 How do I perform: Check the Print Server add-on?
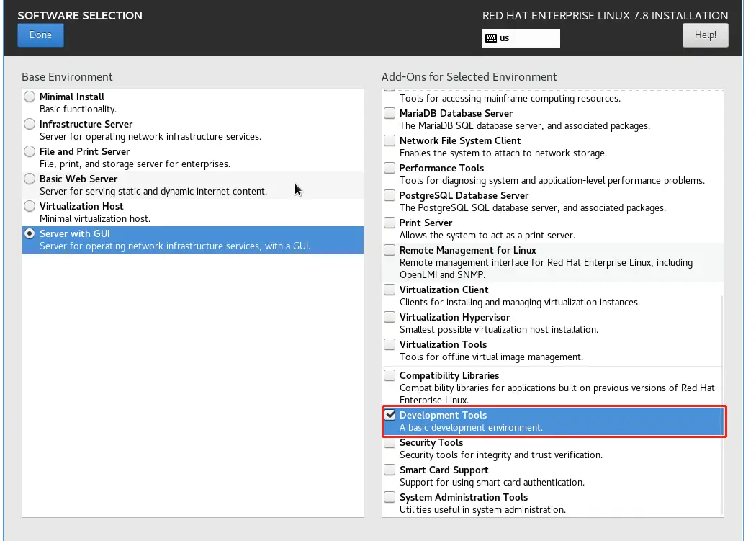point(390,223)
